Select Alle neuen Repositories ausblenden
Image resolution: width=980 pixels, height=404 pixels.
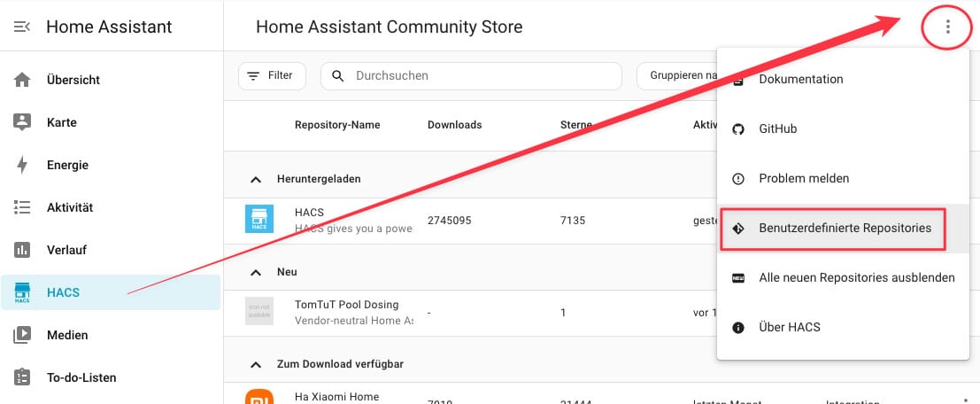click(856, 277)
